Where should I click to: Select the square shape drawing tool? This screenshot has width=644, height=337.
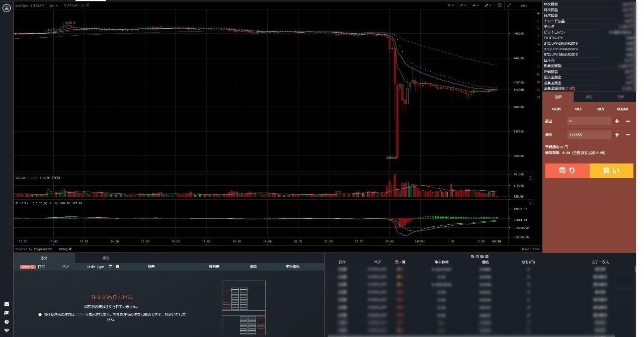pos(538,98)
